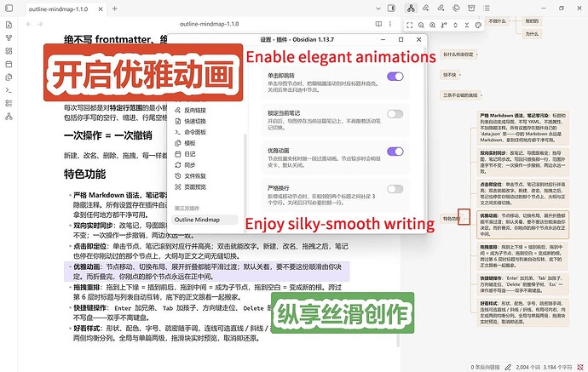Click the pencil edit mode status icon
This screenshot has width=588, height=372.
coord(508,367)
